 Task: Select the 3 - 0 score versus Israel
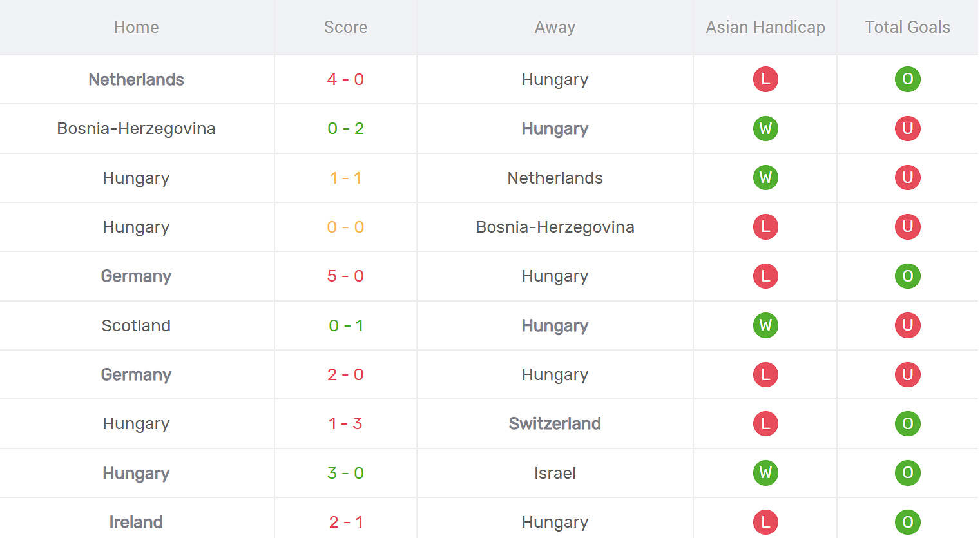pos(345,473)
